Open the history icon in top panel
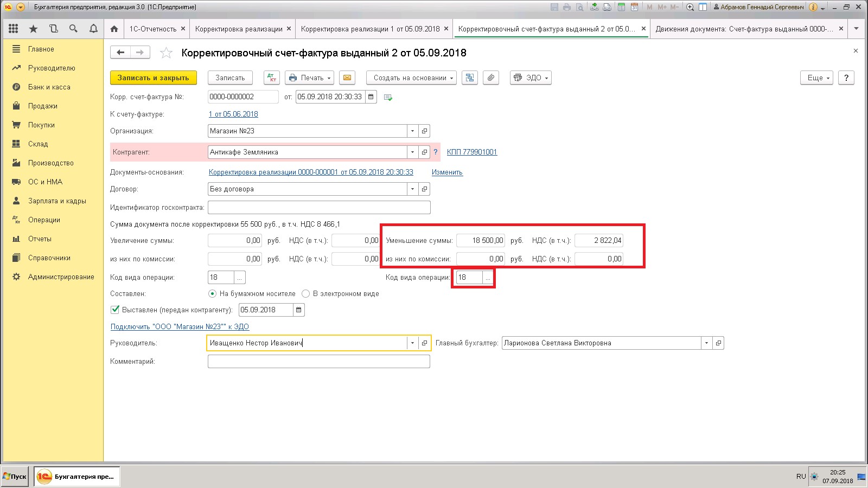The height and width of the screenshot is (488, 868). (x=53, y=29)
